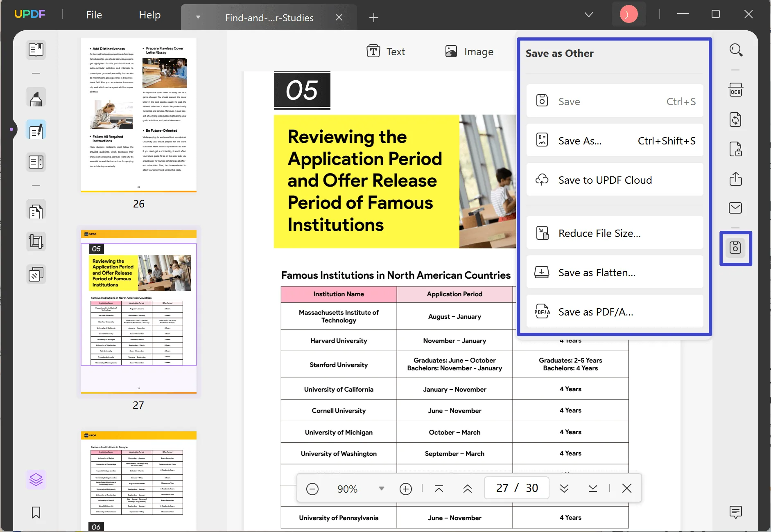This screenshot has height=532, width=771.
Task: Toggle the Save as Other panel icon
Action: [735, 248]
